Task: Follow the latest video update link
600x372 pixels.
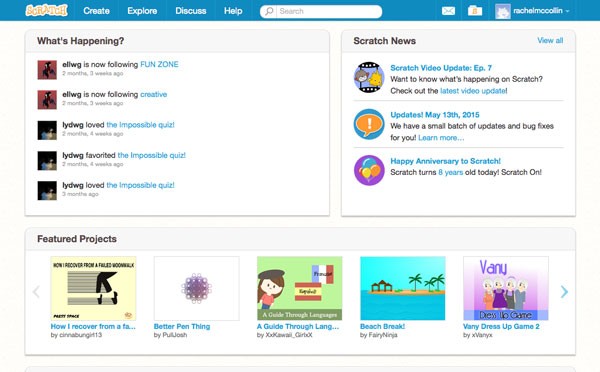Action: coord(473,91)
